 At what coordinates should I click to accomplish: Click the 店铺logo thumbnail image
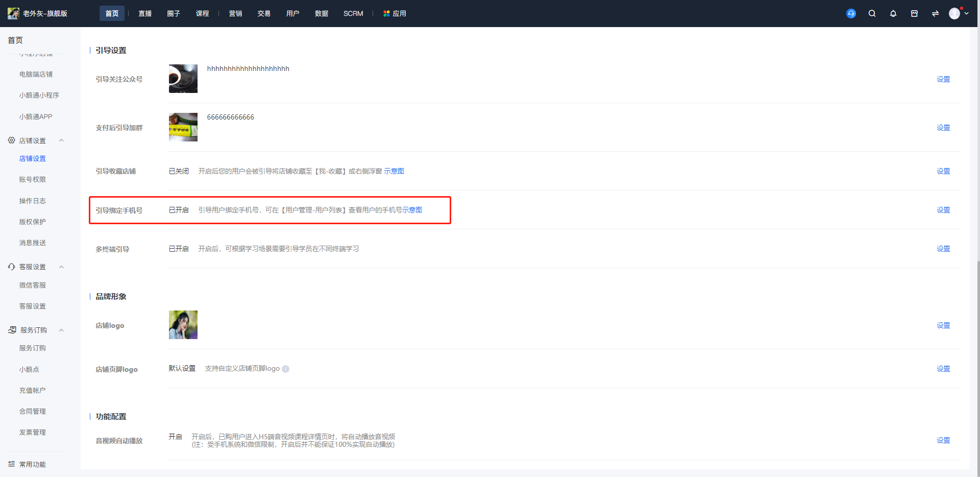183,325
